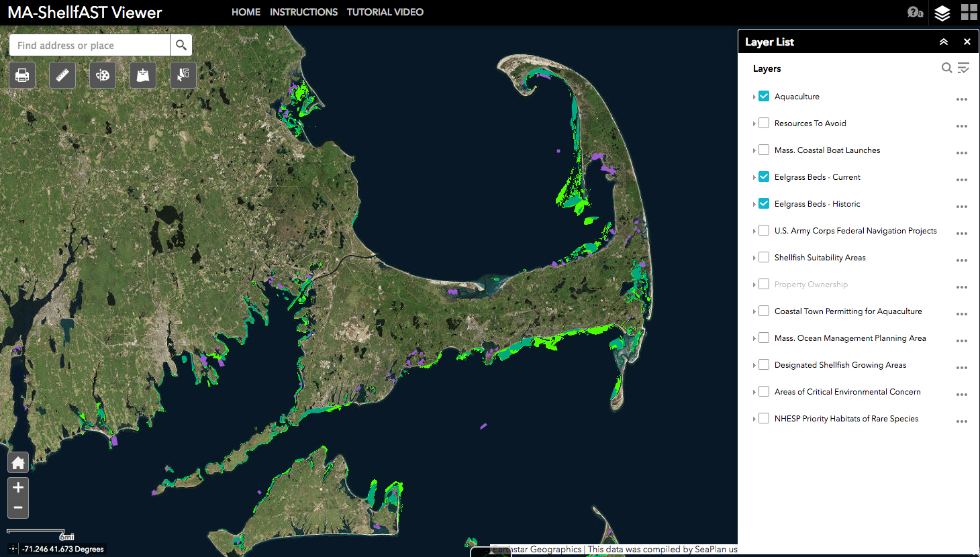Open the INSTRUCTIONS menu item
This screenshot has width=980, height=557.
(x=303, y=12)
